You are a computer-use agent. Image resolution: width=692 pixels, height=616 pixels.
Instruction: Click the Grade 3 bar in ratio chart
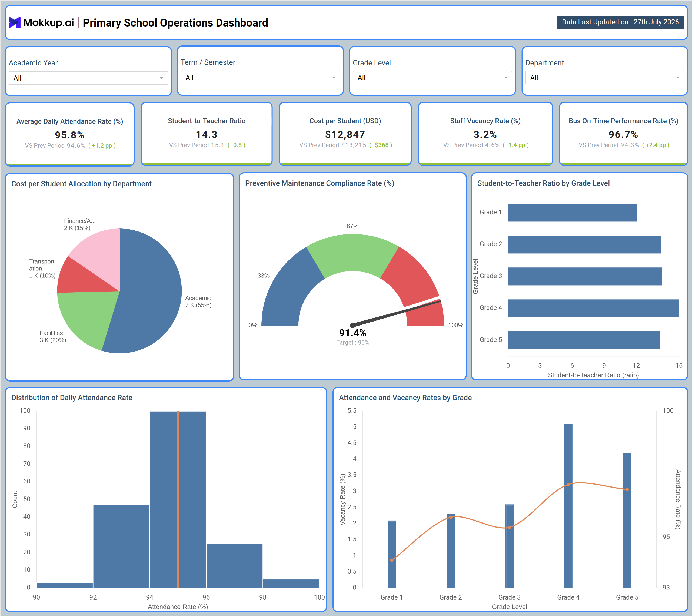tap(585, 276)
